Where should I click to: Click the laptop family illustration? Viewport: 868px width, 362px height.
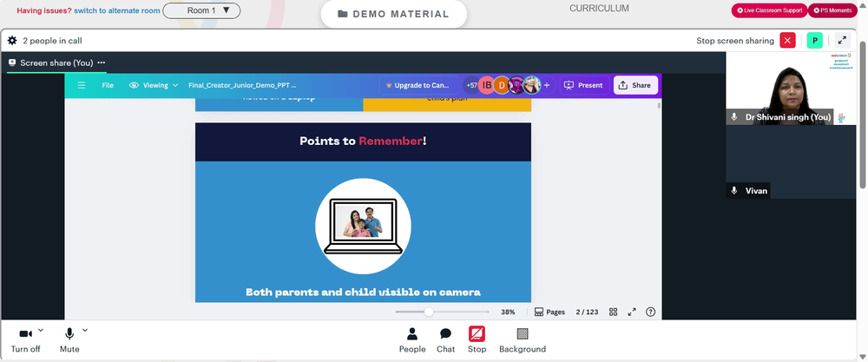(x=363, y=226)
